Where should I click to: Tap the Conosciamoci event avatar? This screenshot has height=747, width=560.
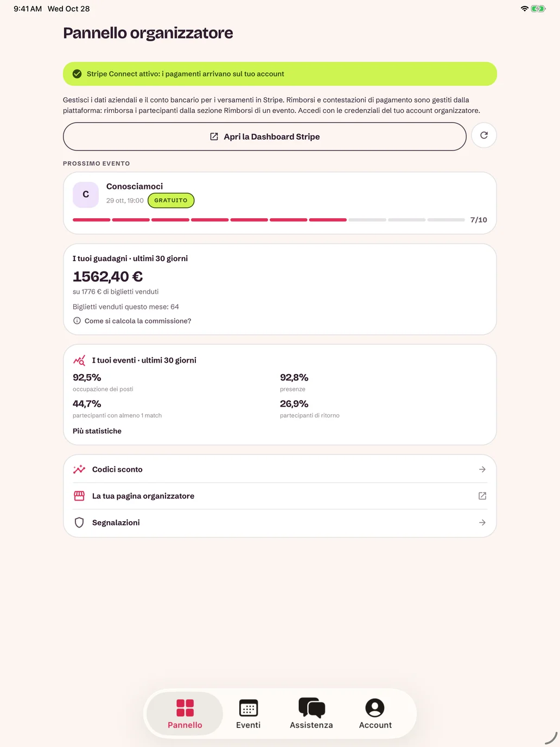(x=86, y=194)
